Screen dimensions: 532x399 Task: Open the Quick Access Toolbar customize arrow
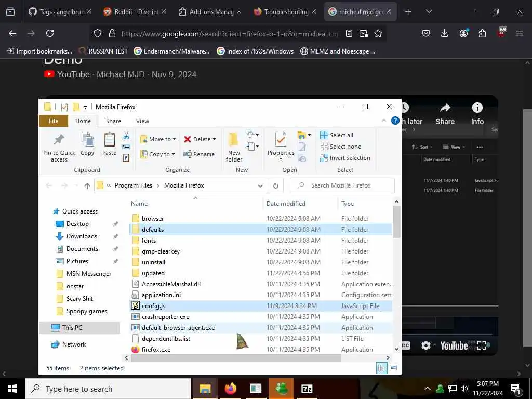[x=86, y=107]
